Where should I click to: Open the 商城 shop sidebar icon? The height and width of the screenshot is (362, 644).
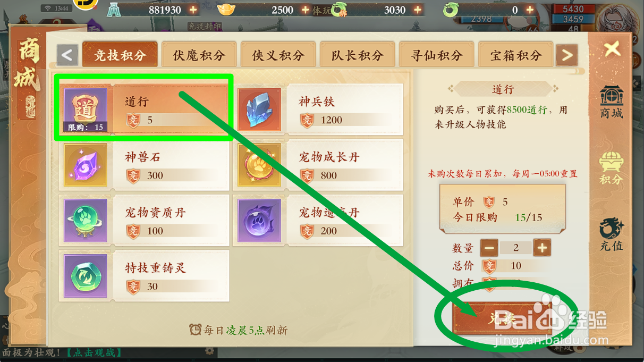pyautogui.click(x=612, y=102)
